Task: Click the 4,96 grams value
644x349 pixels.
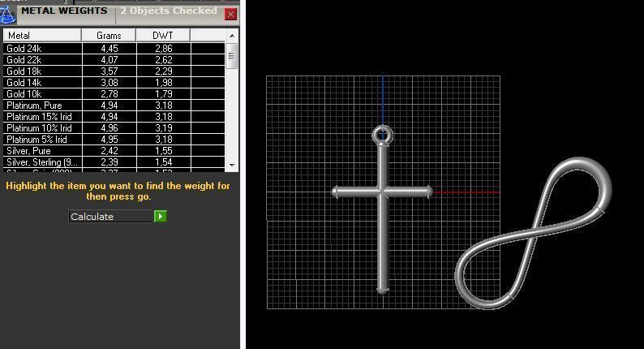Action: coord(109,128)
